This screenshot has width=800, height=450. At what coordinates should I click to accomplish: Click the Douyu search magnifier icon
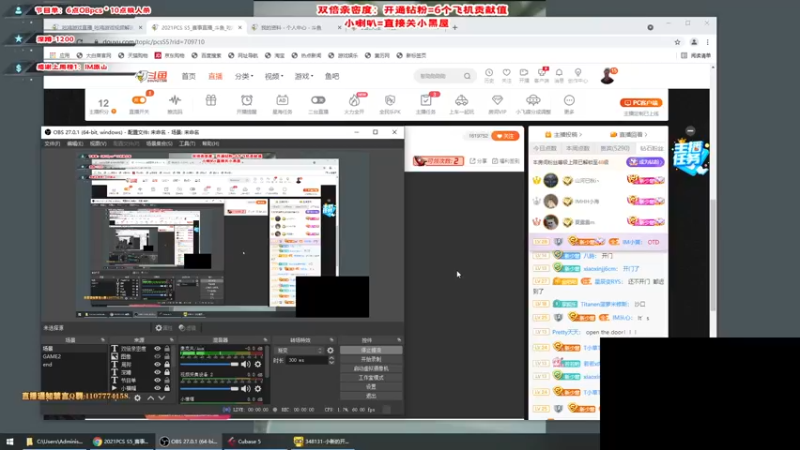coord(467,76)
